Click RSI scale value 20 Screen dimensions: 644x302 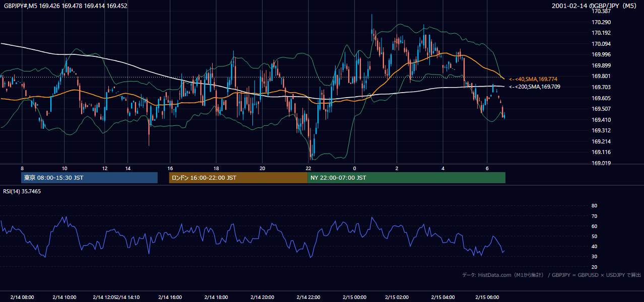[594, 267]
